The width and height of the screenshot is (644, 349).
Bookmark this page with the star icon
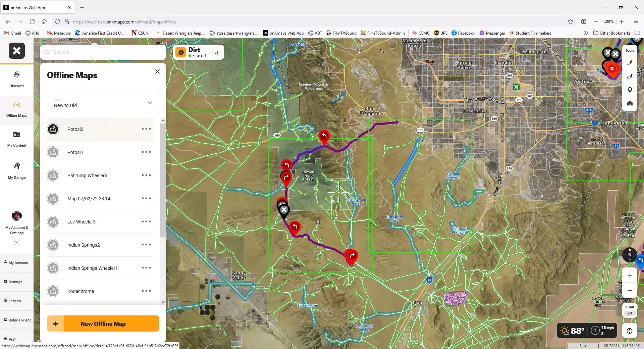point(571,22)
